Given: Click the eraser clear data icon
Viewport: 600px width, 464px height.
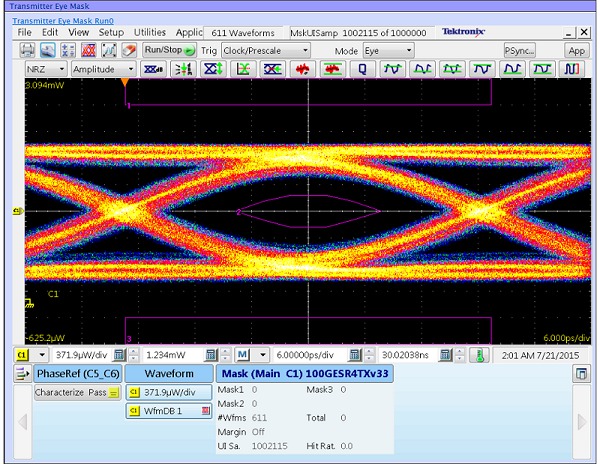Looking at the screenshot, I should click(x=128, y=50).
